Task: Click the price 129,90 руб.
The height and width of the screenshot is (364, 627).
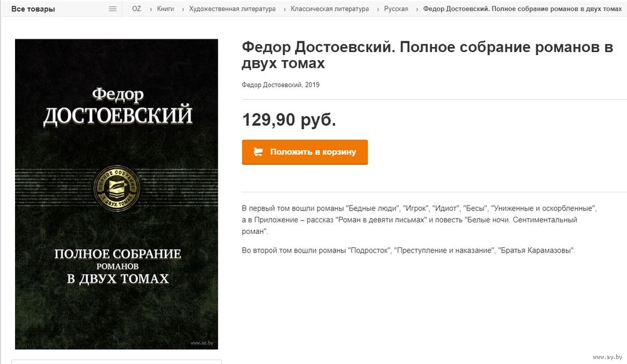Action: 289,120
